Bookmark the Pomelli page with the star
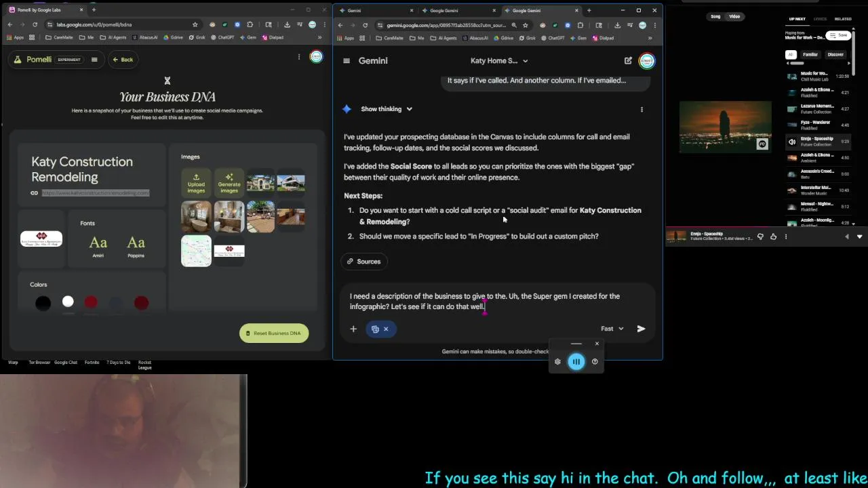Viewport: 868px width, 488px height. click(x=195, y=24)
